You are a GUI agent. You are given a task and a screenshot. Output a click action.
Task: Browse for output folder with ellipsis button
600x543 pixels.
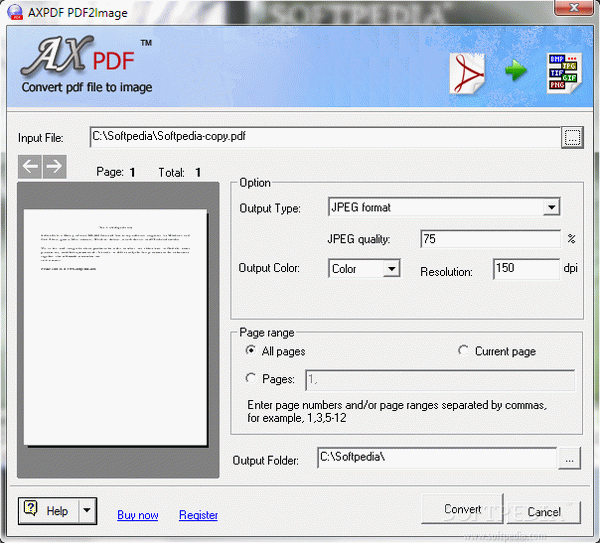(x=569, y=458)
